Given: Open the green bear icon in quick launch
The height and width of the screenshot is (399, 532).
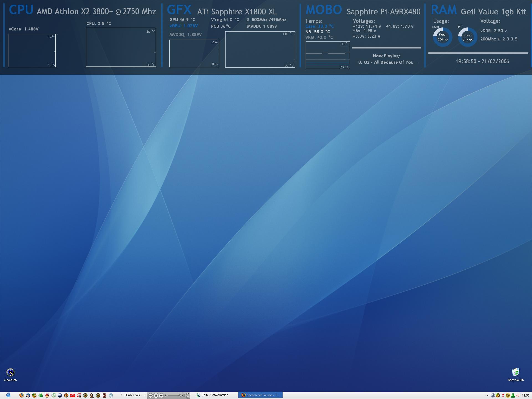Looking at the screenshot, I should [34, 395].
